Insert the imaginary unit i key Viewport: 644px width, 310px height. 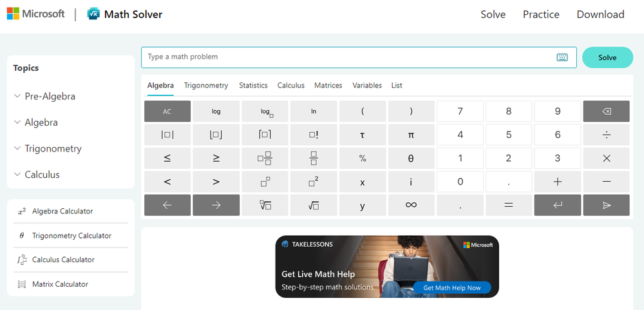point(411,182)
